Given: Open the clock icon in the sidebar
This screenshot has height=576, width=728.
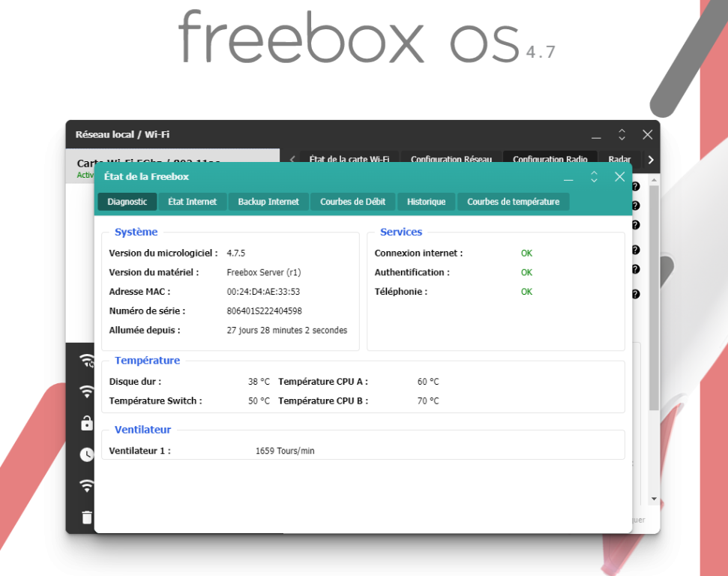Looking at the screenshot, I should [x=87, y=454].
